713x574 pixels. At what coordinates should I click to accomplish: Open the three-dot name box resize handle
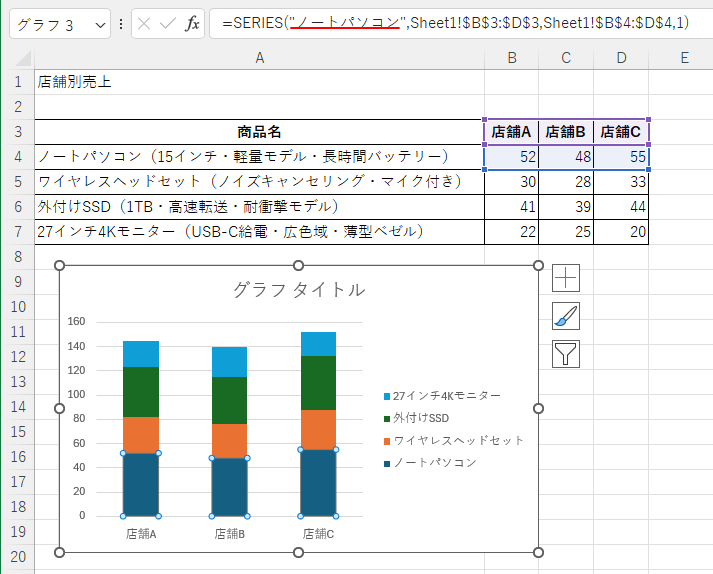pos(121,24)
